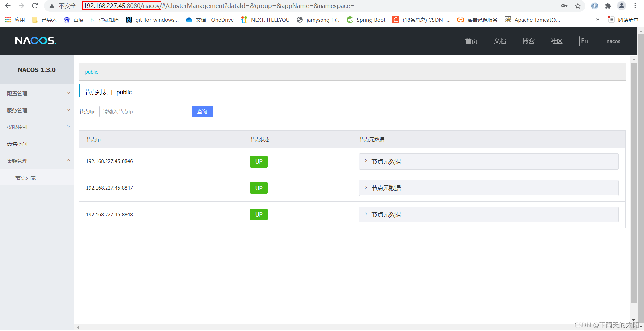This screenshot has height=331, width=644.
Task: Open the nacos user menu
Action: (x=613, y=41)
